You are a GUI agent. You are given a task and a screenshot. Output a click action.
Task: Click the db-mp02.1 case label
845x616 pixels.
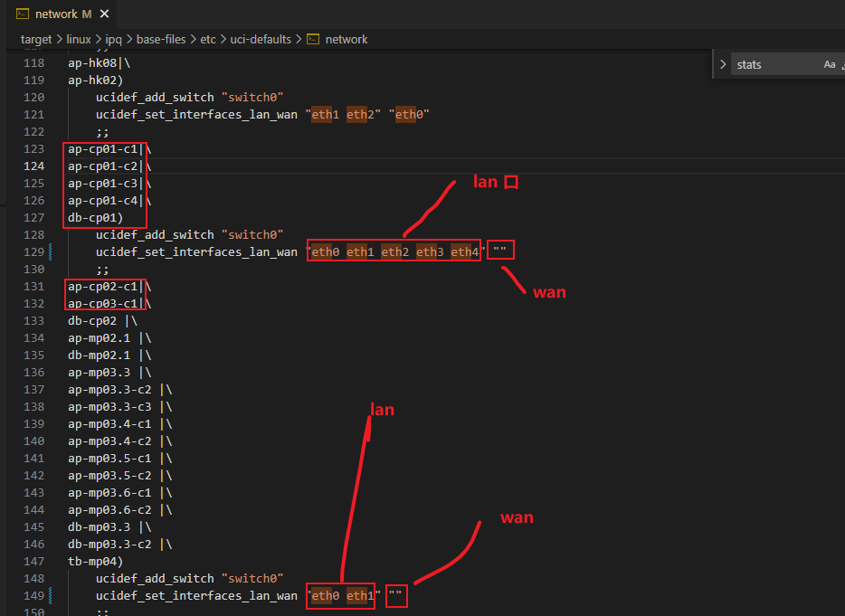click(x=100, y=355)
